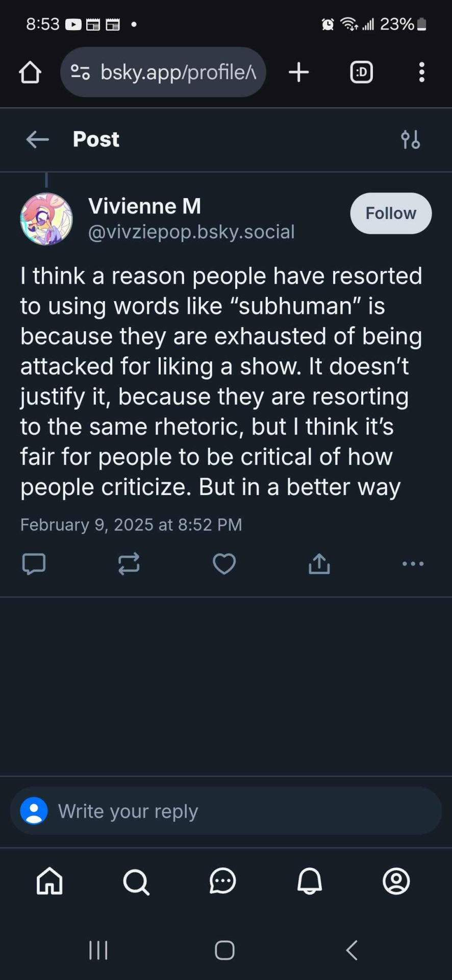The image size is (452, 980).
Task: Follow Vivienne M
Action: pyautogui.click(x=391, y=213)
